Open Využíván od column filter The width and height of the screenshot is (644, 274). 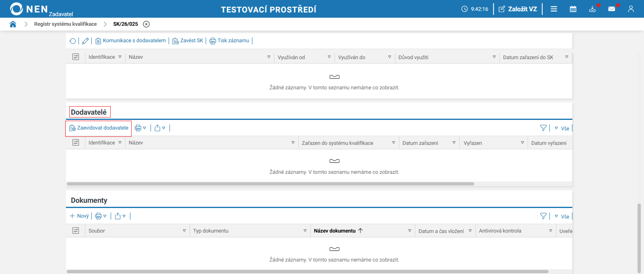pos(329,57)
